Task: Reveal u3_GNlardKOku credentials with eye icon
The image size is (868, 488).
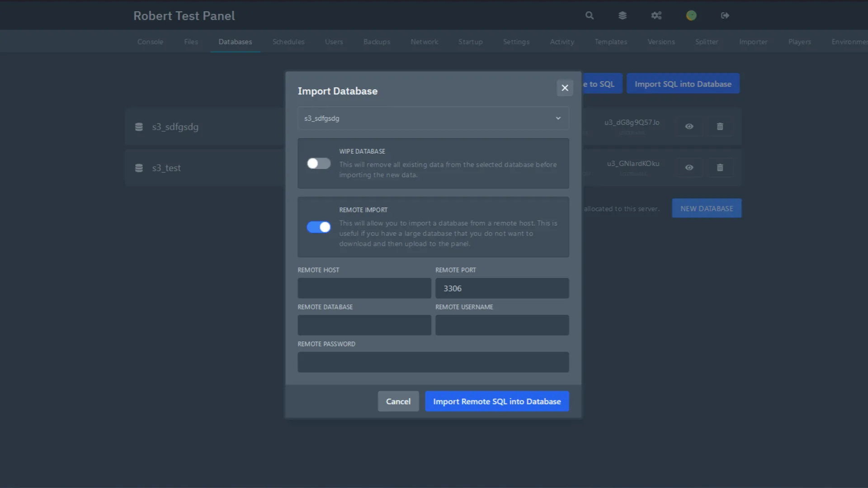Action: 689,168
